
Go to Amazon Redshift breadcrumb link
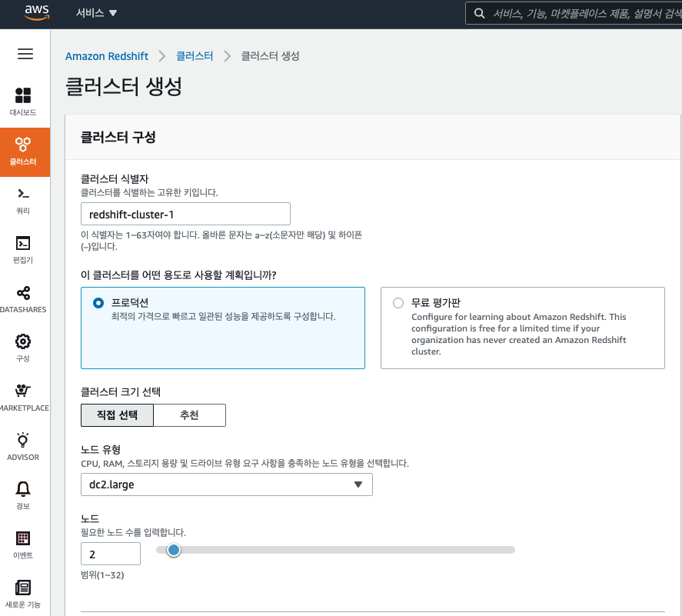107,56
